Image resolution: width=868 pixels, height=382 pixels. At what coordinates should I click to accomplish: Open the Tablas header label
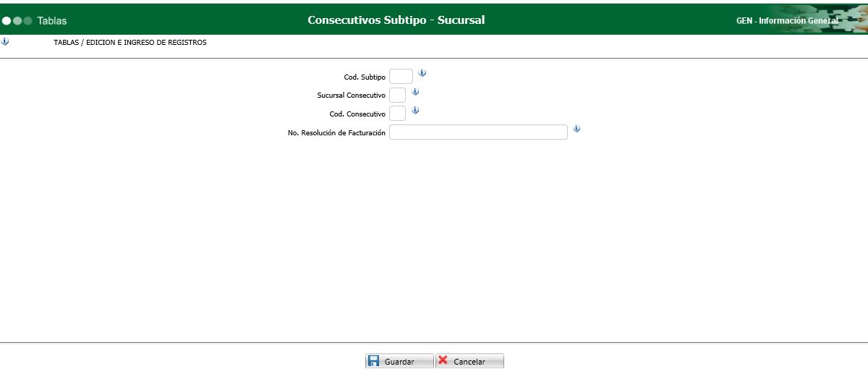(x=52, y=21)
